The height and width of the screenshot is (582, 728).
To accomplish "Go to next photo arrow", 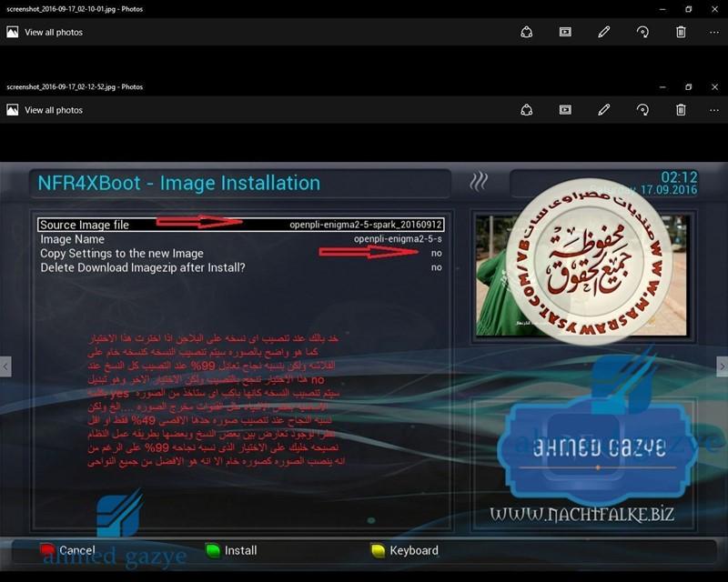I will (x=723, y=366).
